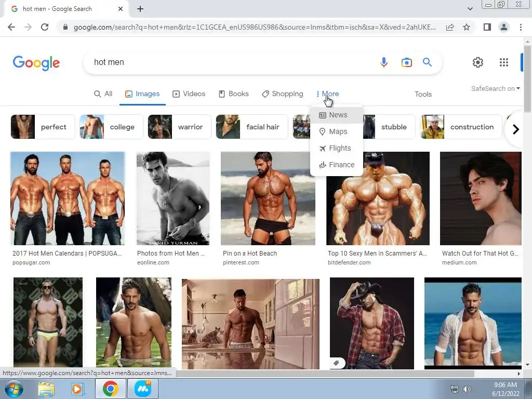Click the share page icon in address bar
The height and width of the screenshot is (399, 532).
pyautogui.click(x=450, y=27)
